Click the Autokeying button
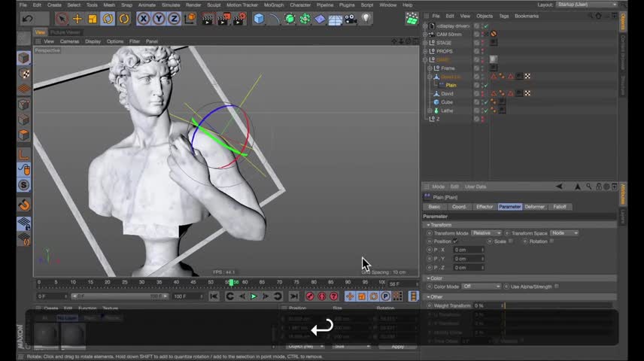The width and height of the screenshot is (644, 361). pos(322,296)
